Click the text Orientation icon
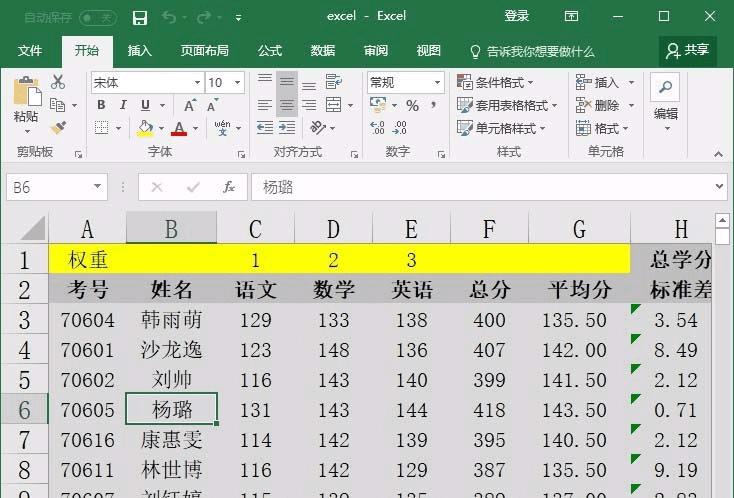Screen dimensions: 734x498 tap(318, 127)
